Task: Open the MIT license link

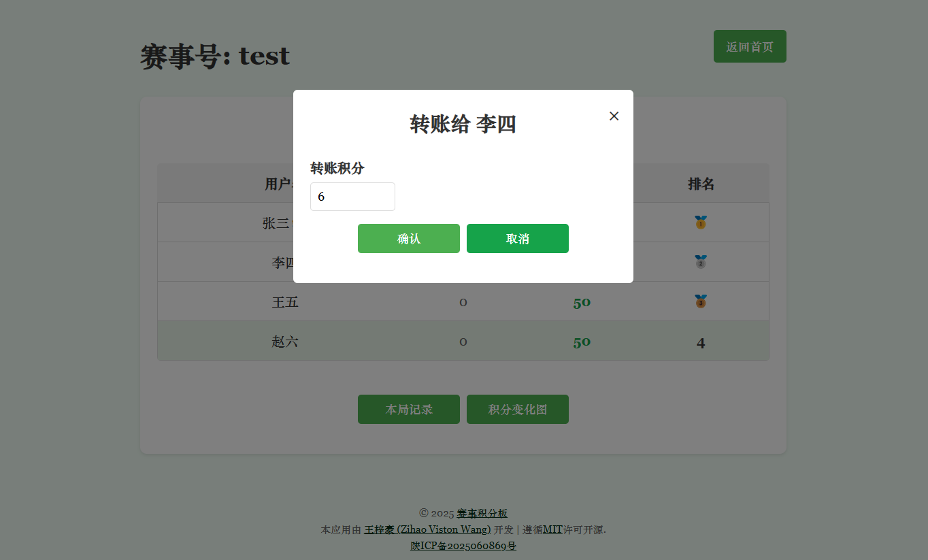Action: coord(552,529)
